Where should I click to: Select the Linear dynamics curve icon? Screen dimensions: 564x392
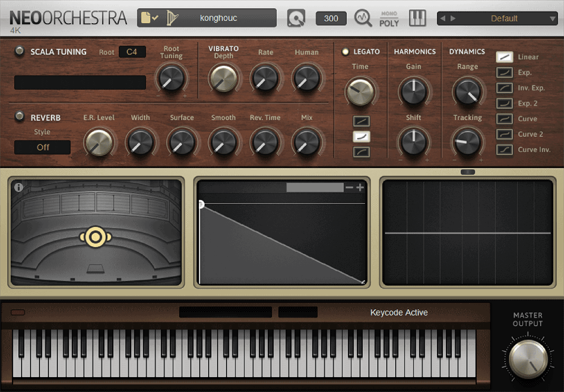pos(505,57)
